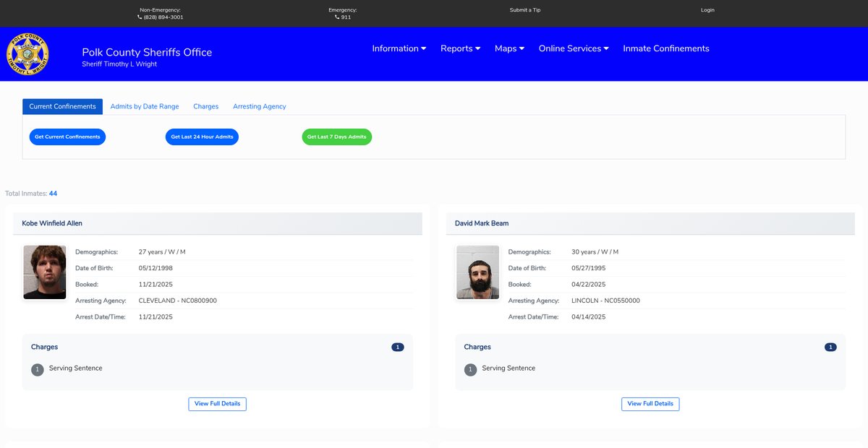Open the Maps dropdown menu
Screen dimensions: 868x448
point(509,48)
